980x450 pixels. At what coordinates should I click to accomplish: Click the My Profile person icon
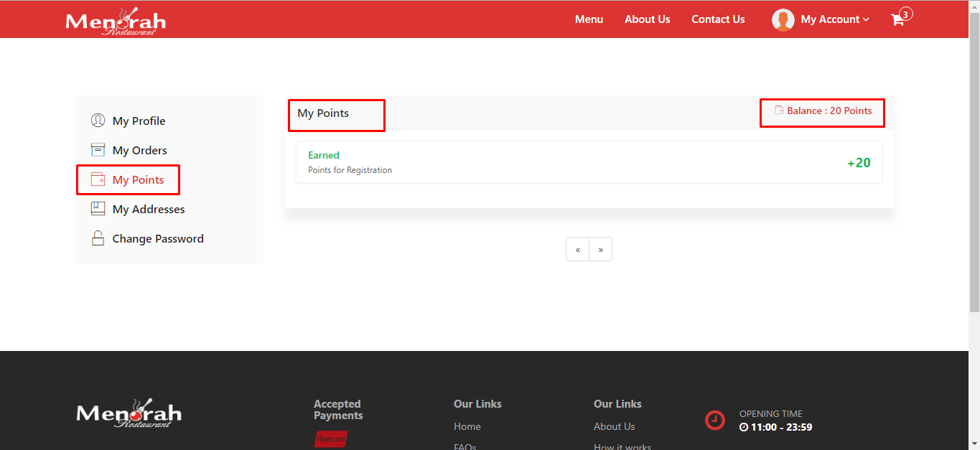98,121
